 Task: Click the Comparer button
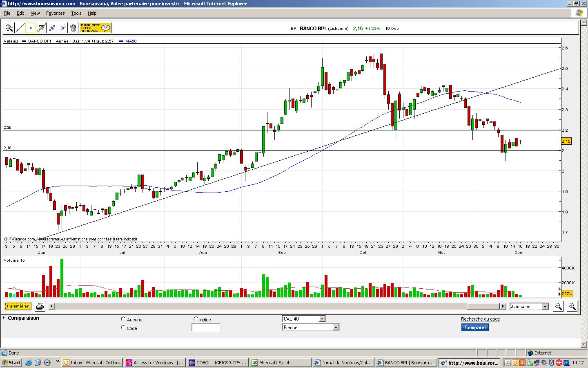click(x=475, y=327)
